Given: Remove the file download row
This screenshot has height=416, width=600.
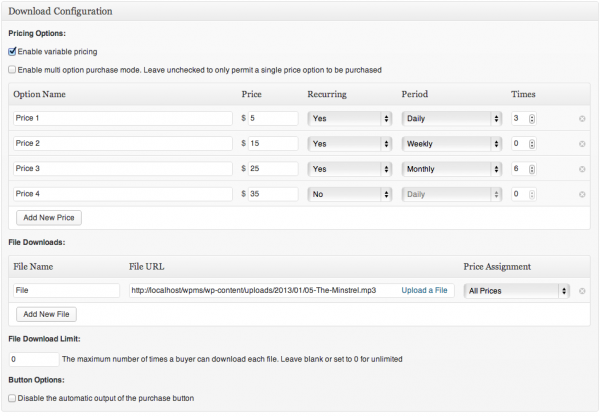Looking at the screenshot, I should point(582,291).
